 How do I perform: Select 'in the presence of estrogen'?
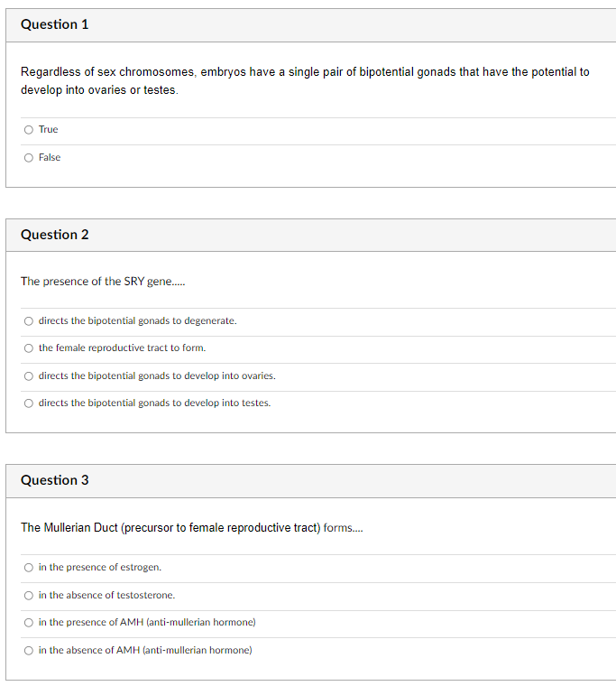(29, 568)
